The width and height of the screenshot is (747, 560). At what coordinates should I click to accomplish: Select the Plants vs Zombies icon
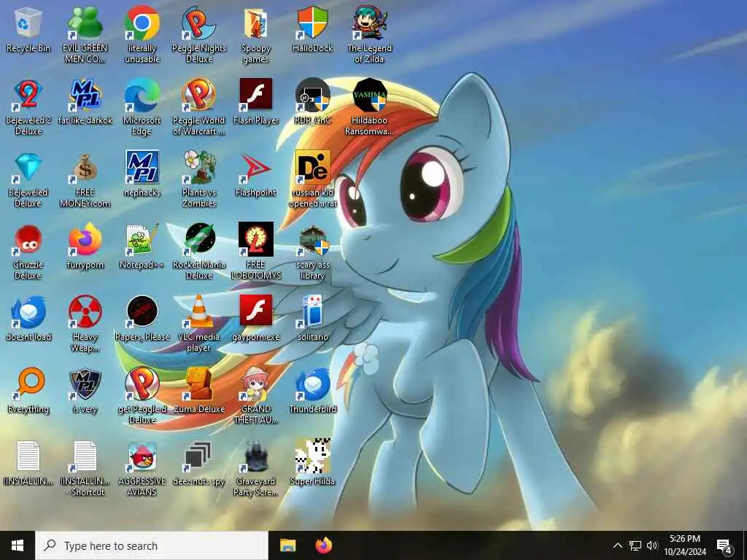point(198,167)
